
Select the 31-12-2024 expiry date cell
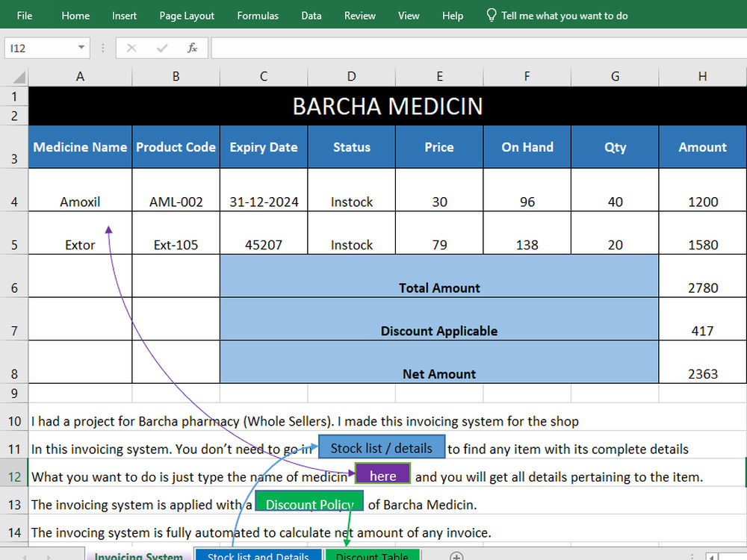point(264,190)
